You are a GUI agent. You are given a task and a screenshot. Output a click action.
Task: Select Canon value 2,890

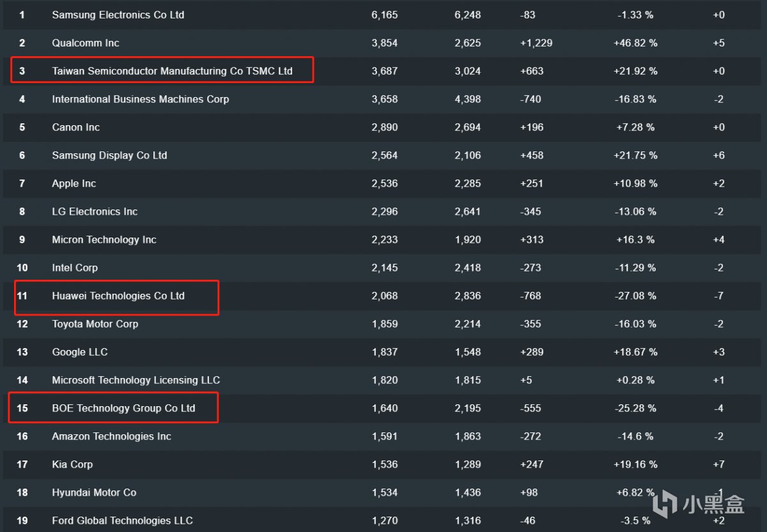[x=384, y=127]
